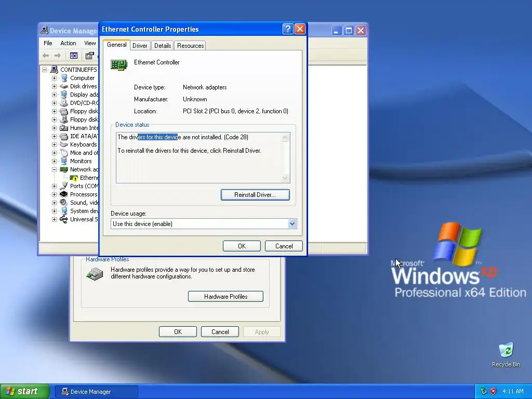Screen dimensions: 532x399
Task: Click the Reinstall Driver button
Action: tap(255, 195)
